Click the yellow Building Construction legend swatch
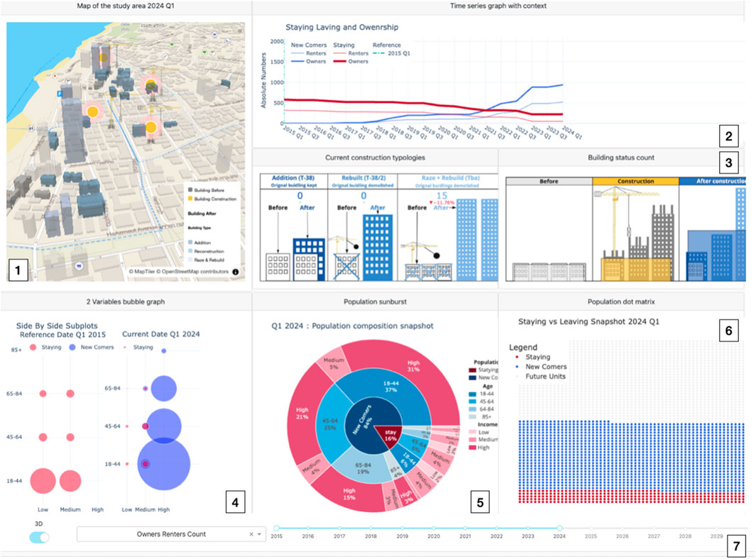The width and height of the screenshot is (756, 559). pyautogui.click(x=190, y=199)
